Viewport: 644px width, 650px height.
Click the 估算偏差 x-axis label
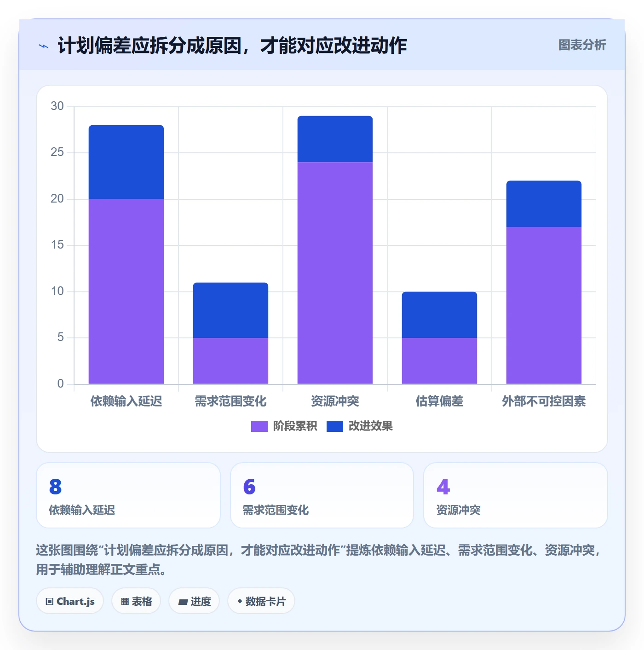click(x=439, y=401)
